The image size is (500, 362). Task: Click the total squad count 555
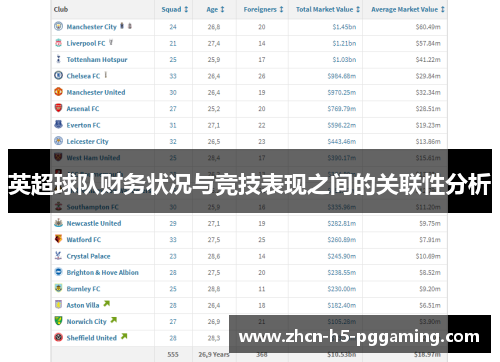point(173,355)
